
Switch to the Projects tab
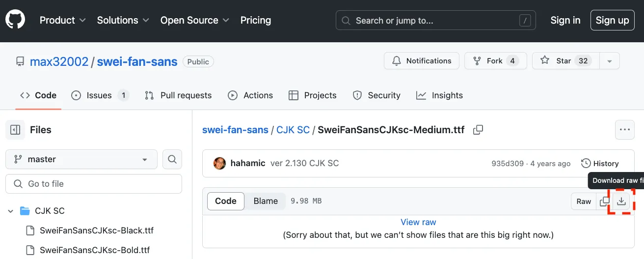(x=313, y=95)
